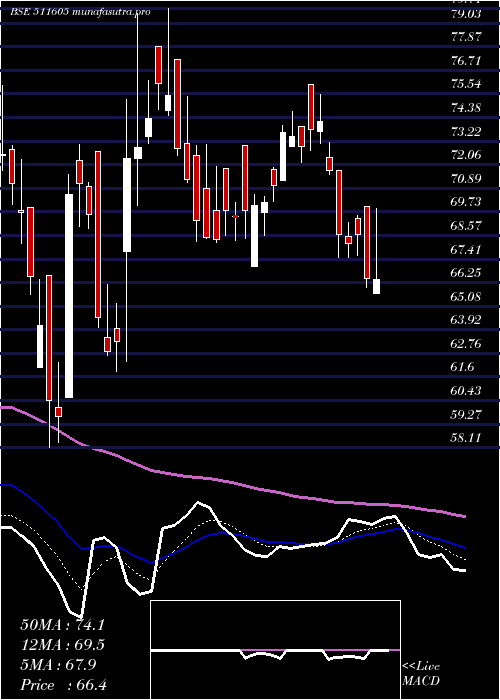The height and width of the screenshot is (700, 500).
Task: Select the Price : 66.4 readout
Action: 63,685
